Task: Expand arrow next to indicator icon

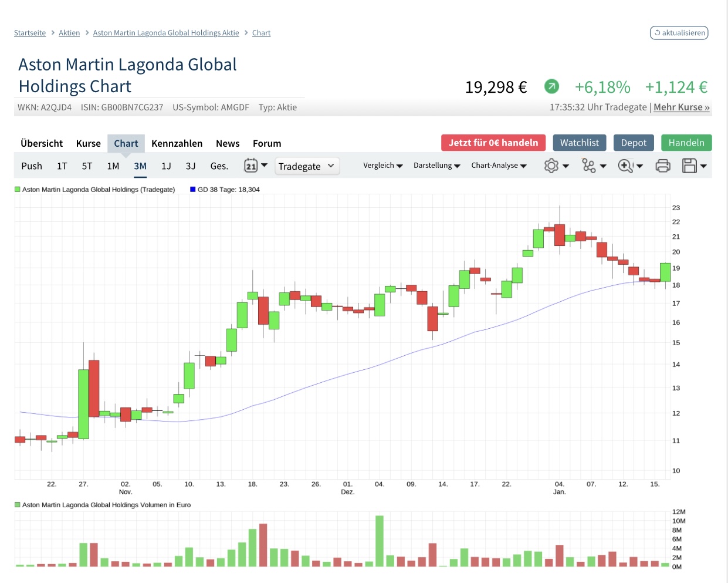Action: pyautogui.click(x=603, y=166)
